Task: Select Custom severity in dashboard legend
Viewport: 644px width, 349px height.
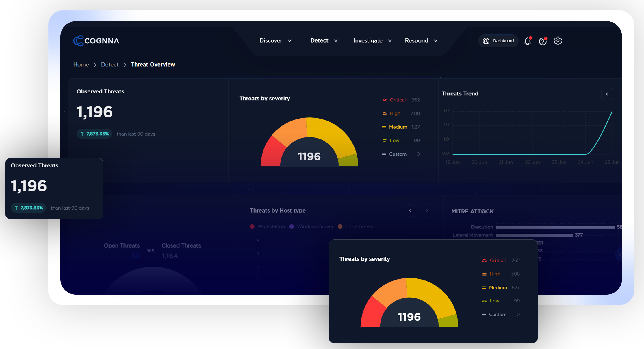Action: (401, 154)
